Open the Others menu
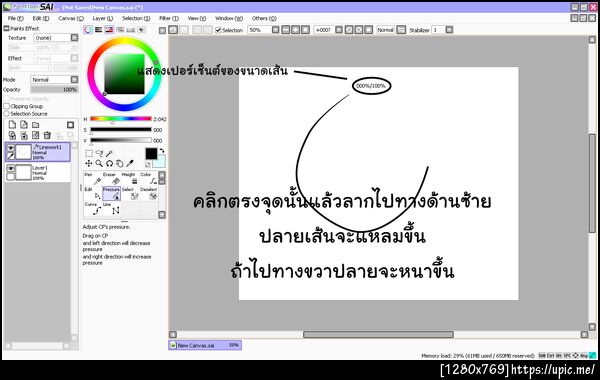 [x=264, y=18]
